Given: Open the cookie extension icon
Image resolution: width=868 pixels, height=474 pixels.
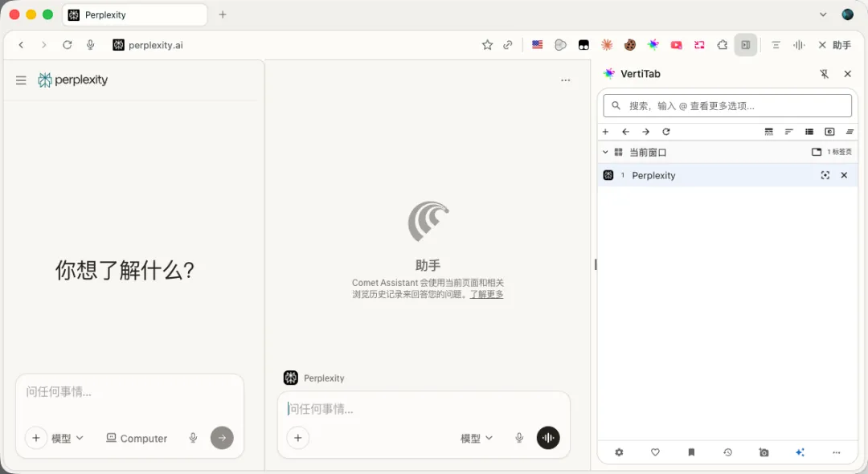Looking at the screenshot, I should 630,45.
